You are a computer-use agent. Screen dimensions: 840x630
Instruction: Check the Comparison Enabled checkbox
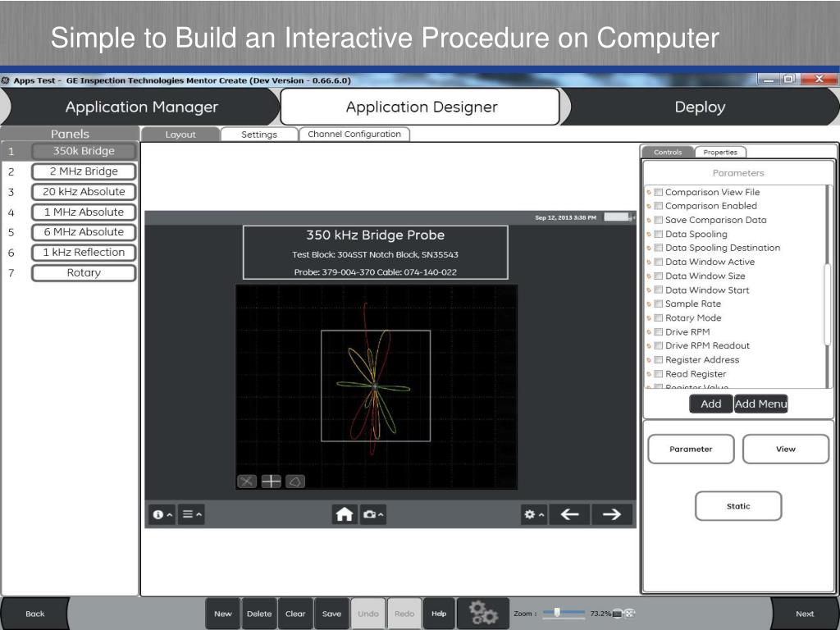659,206
